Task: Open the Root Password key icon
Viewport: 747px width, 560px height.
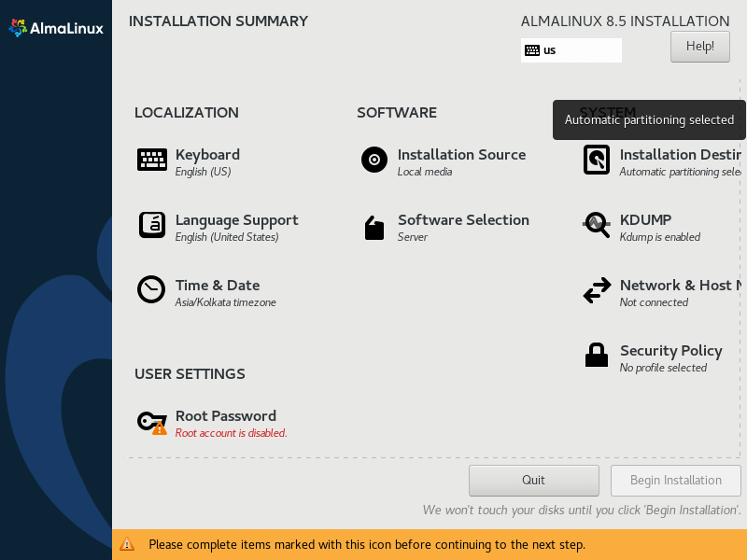Action: 152,423
